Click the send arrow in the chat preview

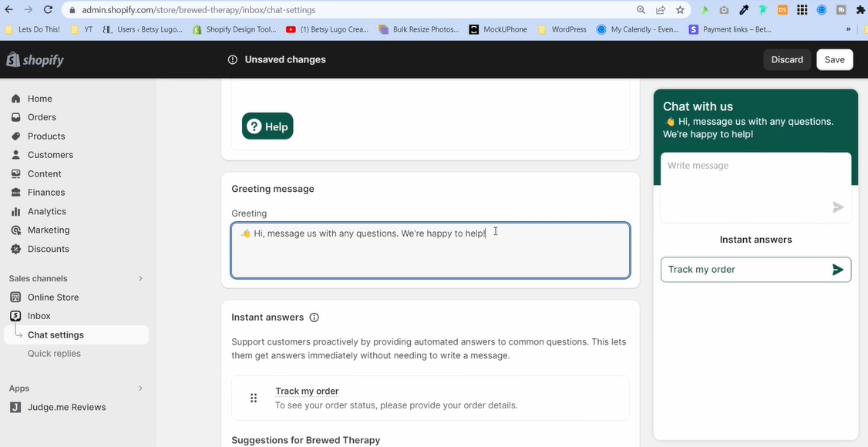[838, 207]
